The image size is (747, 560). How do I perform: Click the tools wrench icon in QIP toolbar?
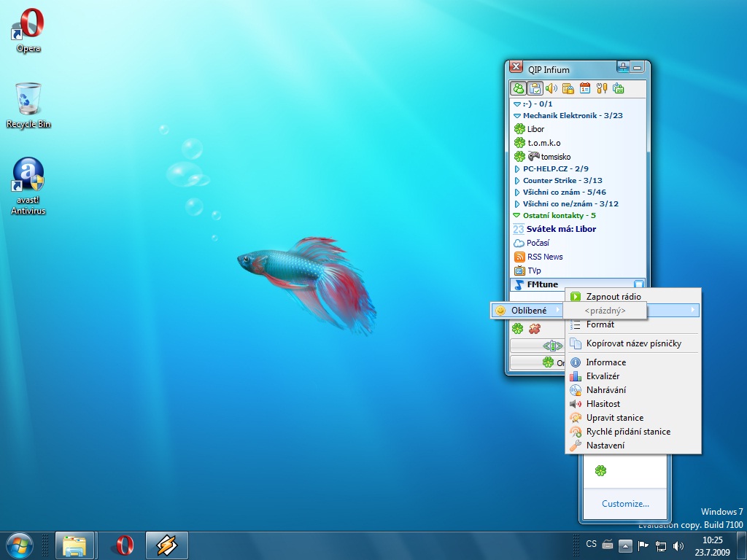click(602, 89)
